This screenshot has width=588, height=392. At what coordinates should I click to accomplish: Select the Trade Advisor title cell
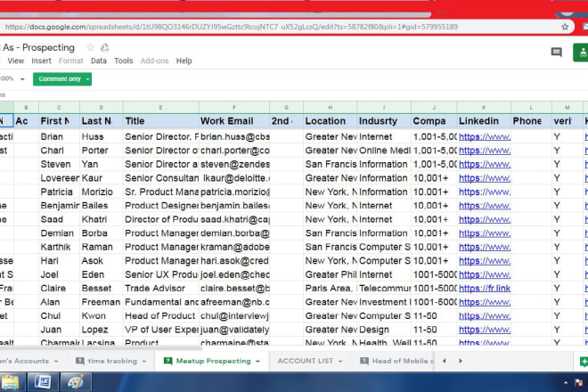(161, 289)
